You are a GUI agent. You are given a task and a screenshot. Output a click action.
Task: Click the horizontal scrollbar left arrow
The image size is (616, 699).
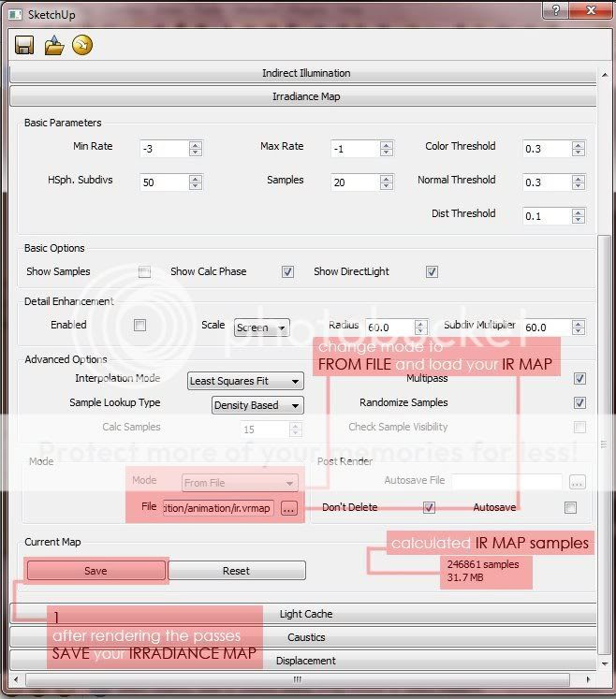pos(17,680)
